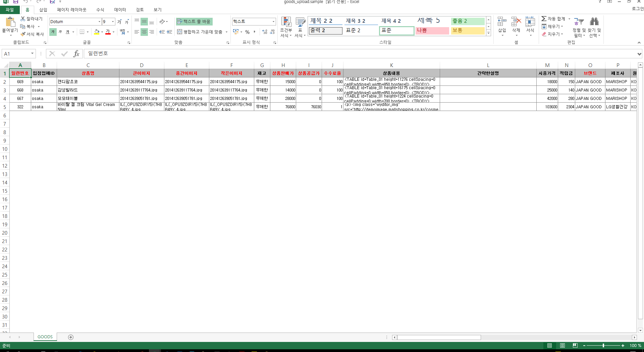Click the percent style icon

pyautogui.click(x=247, y=32)
